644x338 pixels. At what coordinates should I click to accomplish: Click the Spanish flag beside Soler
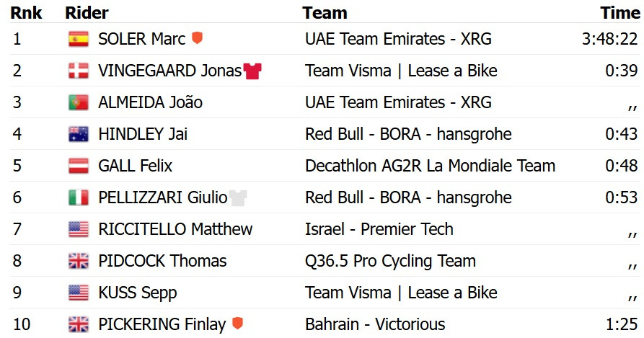click(x=78, y=40)
